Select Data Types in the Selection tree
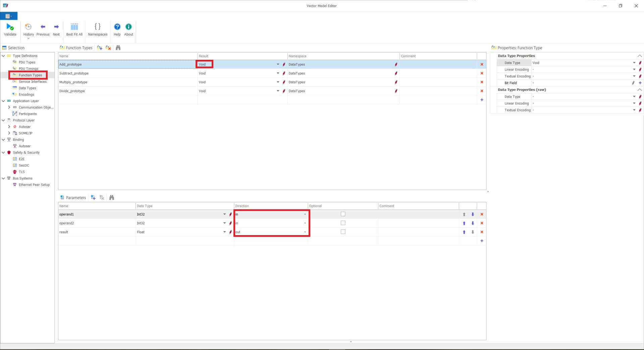The height and width of the screenshot is (350, 644). click(27, 88)
